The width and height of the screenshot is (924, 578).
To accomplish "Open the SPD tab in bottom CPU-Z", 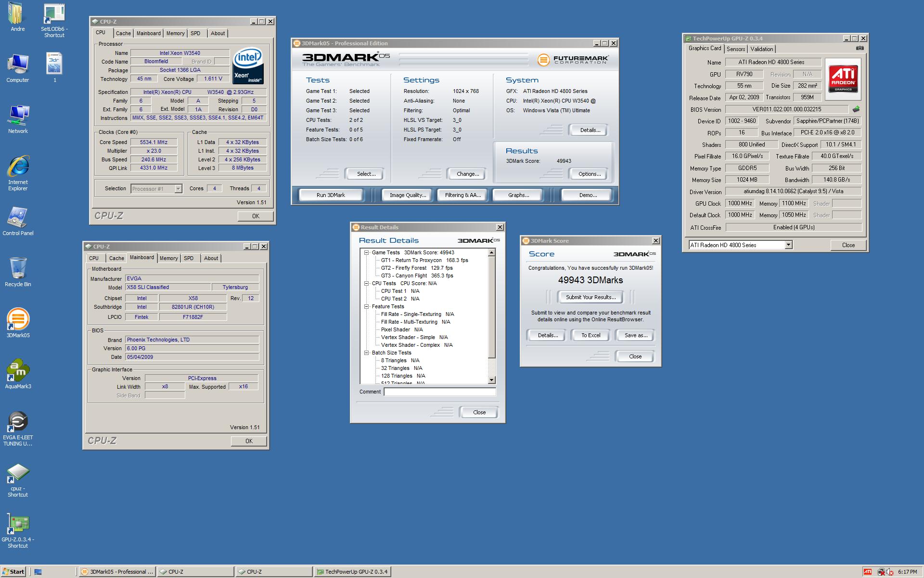I will tap(189, 258).
